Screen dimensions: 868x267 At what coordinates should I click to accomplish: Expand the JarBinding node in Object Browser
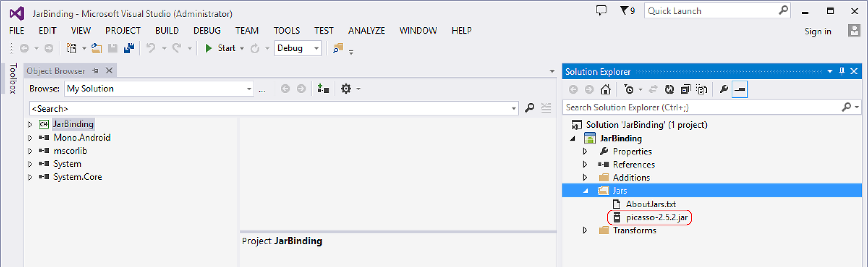coord(30,124)
